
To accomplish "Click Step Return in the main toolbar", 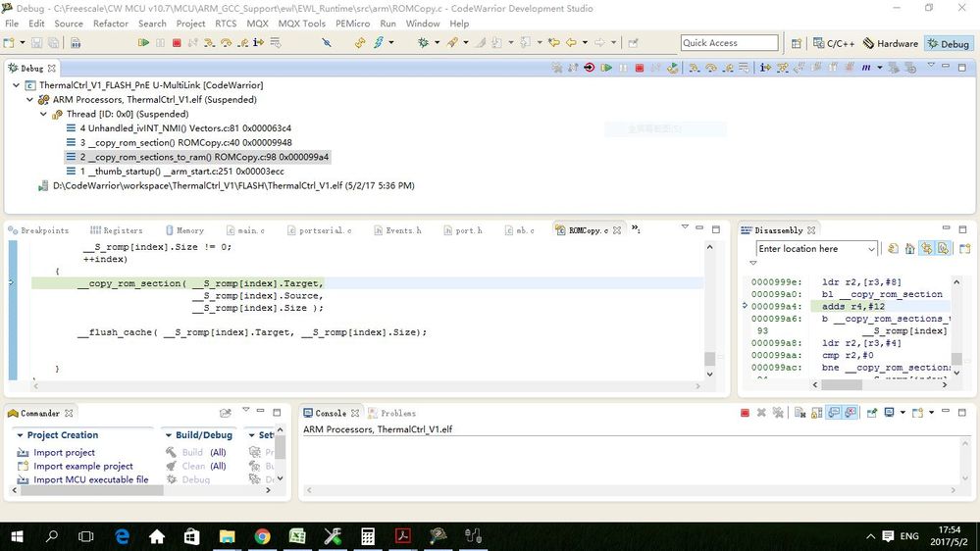I will [x=242, y=42].
